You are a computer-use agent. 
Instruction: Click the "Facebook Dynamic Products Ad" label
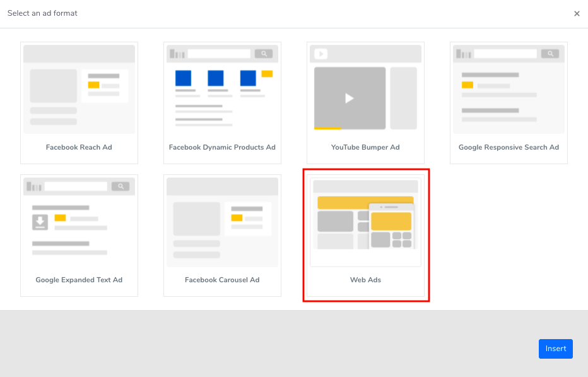(x=222, y=147)
